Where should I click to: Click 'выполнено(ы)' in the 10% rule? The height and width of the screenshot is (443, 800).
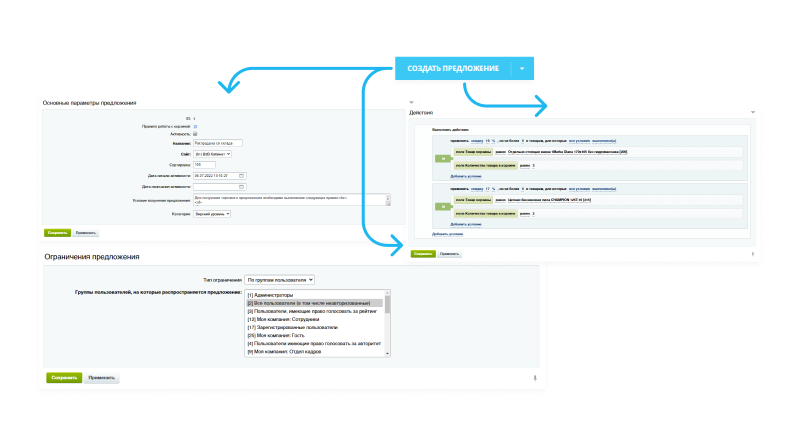pyautogui.click(x=604, y=141)
